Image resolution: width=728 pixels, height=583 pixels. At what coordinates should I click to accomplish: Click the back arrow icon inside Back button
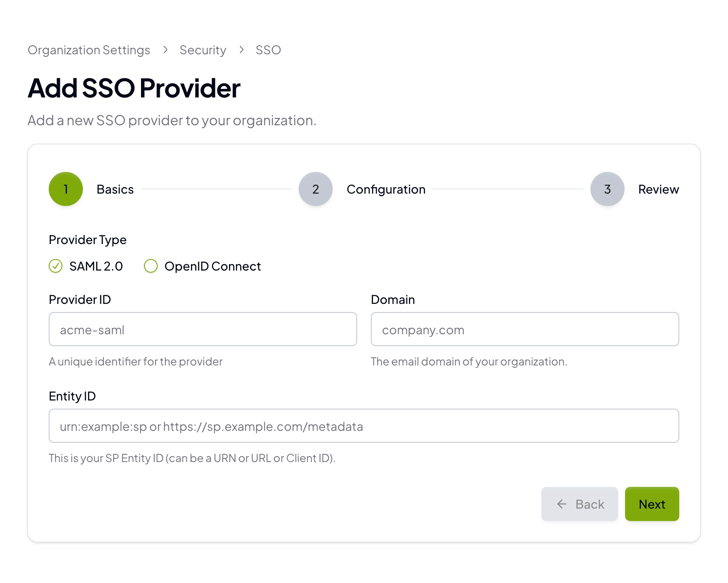point(561,504)
